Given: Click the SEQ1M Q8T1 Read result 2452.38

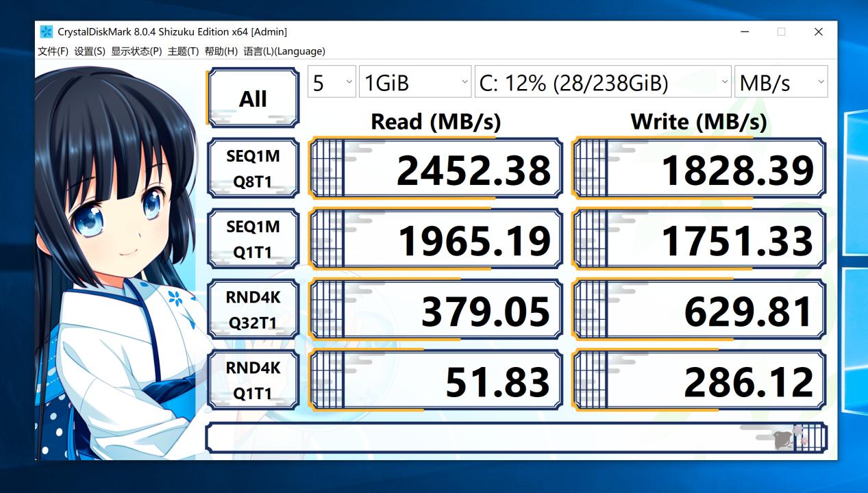Looking at the screenshot, I should (x=473, y=166).
